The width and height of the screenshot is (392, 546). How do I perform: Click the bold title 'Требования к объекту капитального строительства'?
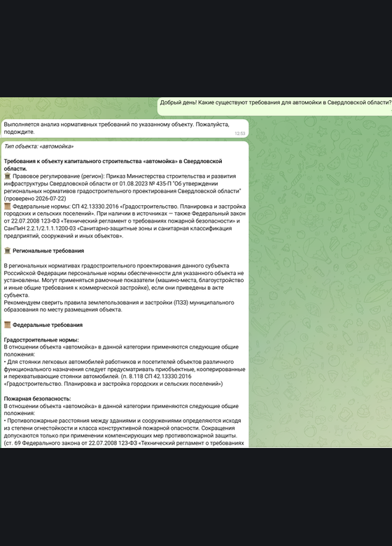[113, 165]
